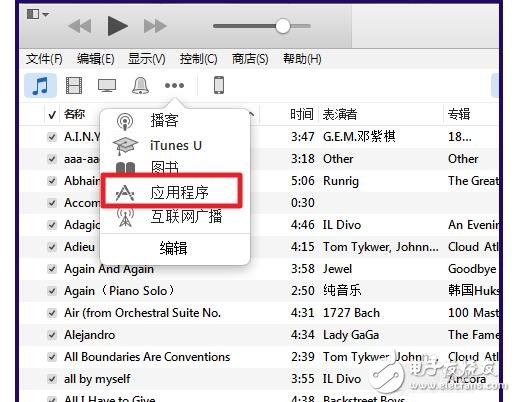Click 编辑 at the popup bottom

point(173,248)
